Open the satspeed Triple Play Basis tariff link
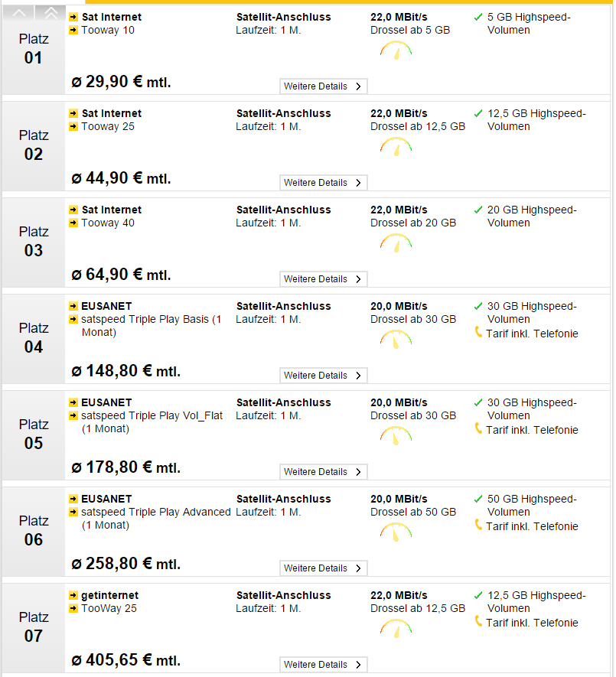Screen dimensions: 616x677 [152, 326]
